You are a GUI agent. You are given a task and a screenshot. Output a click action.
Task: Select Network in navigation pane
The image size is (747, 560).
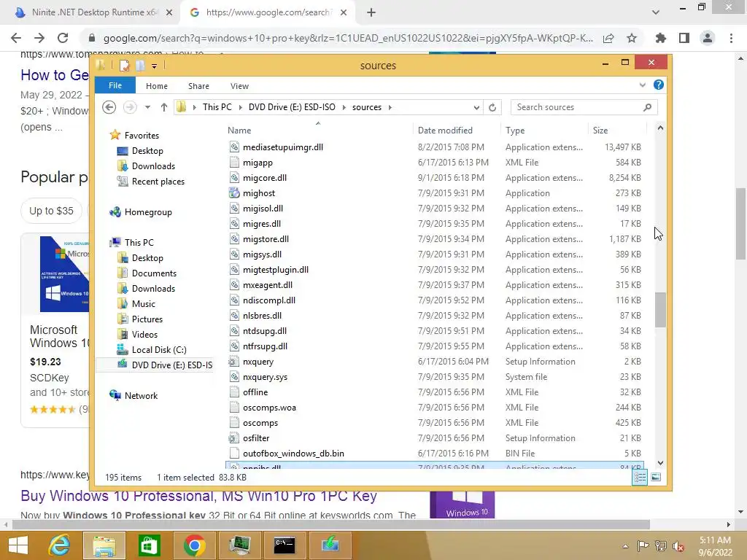(x=141, y=396)
